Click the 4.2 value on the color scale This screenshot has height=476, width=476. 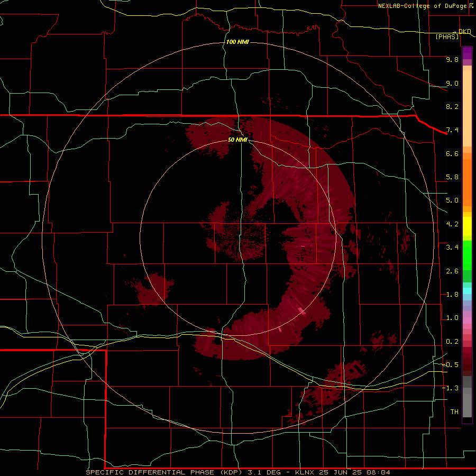(x=452, y=224)
